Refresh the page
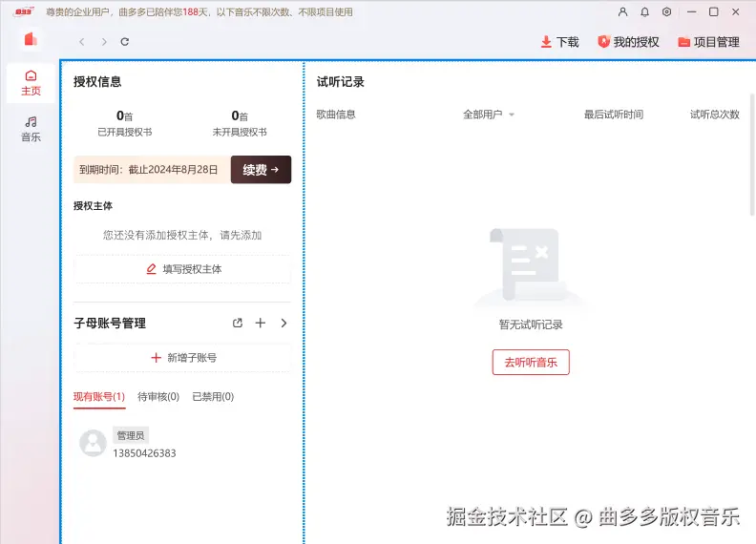Screen dimensions: 756x544 tap(125, 42)
